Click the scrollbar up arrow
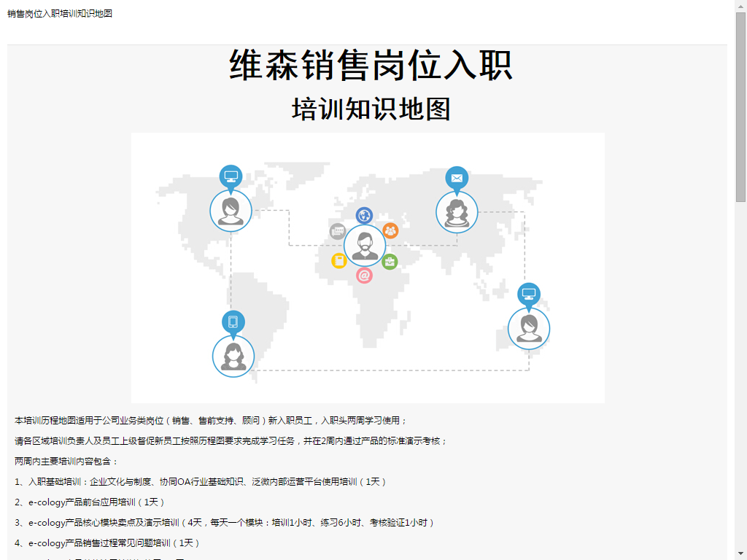This screenshot has width=747, height=560. tap(740, 6)
